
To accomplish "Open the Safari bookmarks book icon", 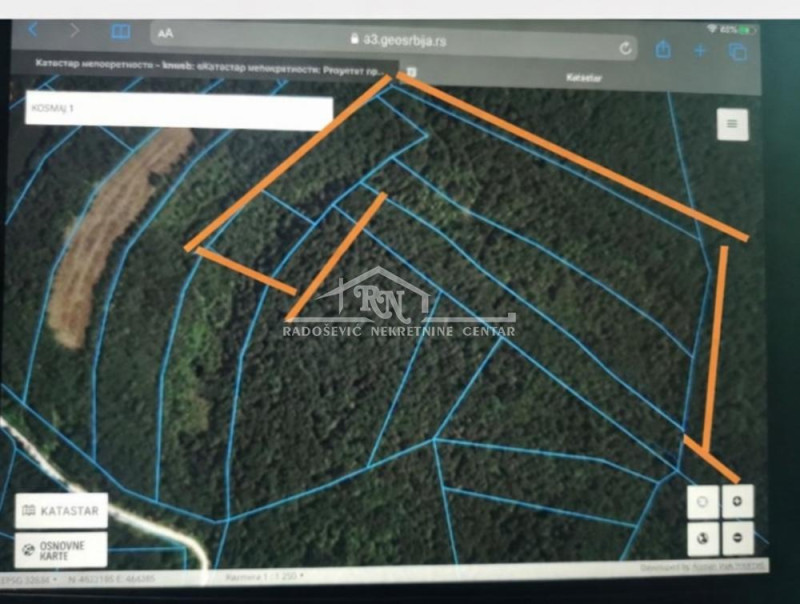I will click(121, 32).
